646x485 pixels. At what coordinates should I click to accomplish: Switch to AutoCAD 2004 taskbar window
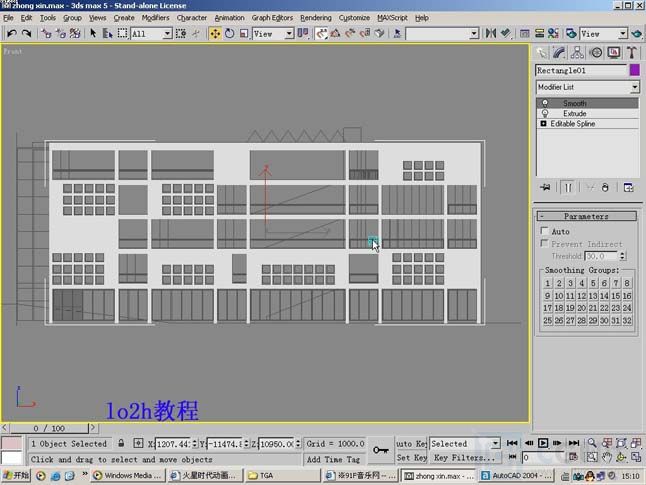point(517,476)
